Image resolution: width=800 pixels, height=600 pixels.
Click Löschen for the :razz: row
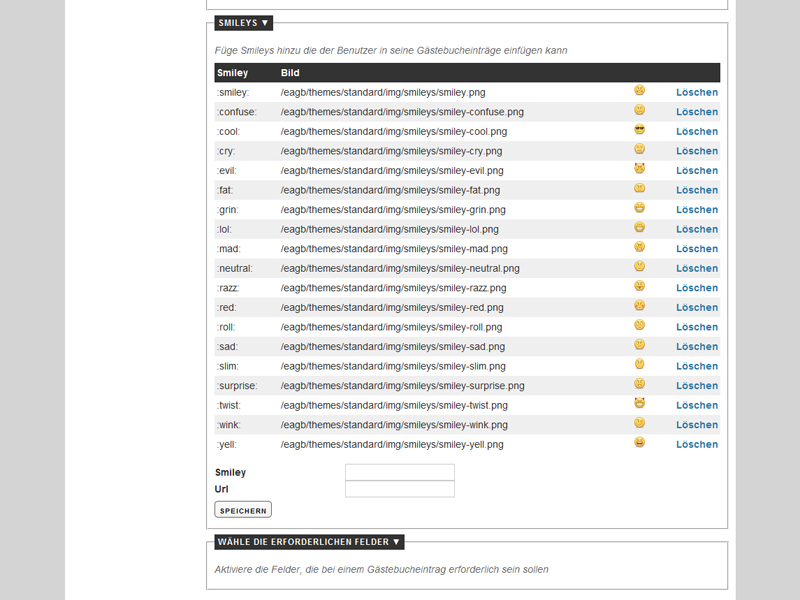pyautogui.click(x=697, y=288)
